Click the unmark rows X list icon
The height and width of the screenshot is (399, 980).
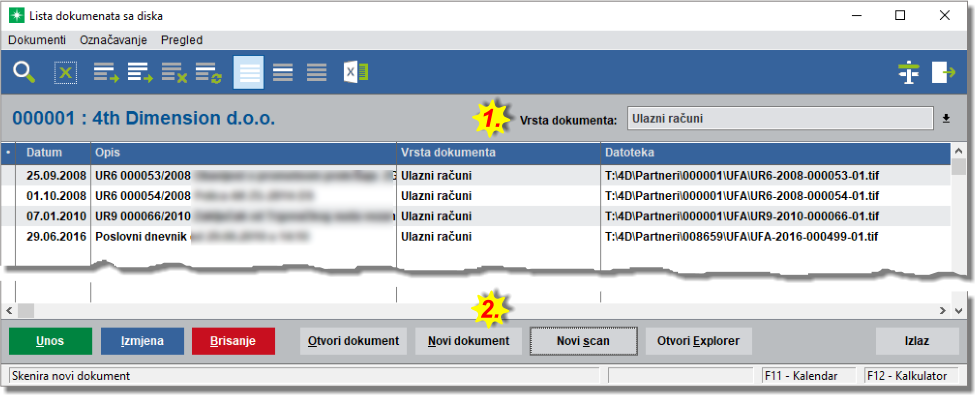coord(174,73)
